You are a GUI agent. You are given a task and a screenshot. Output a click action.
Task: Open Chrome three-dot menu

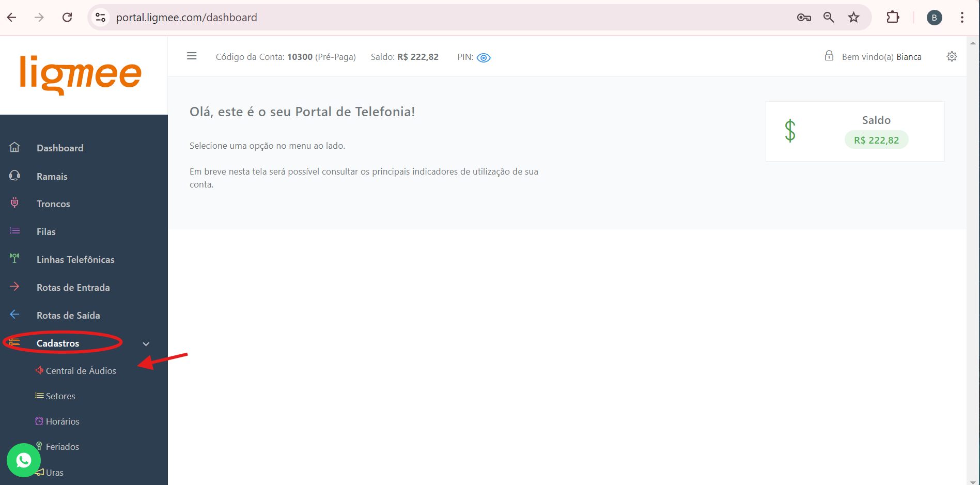[962, 18]
